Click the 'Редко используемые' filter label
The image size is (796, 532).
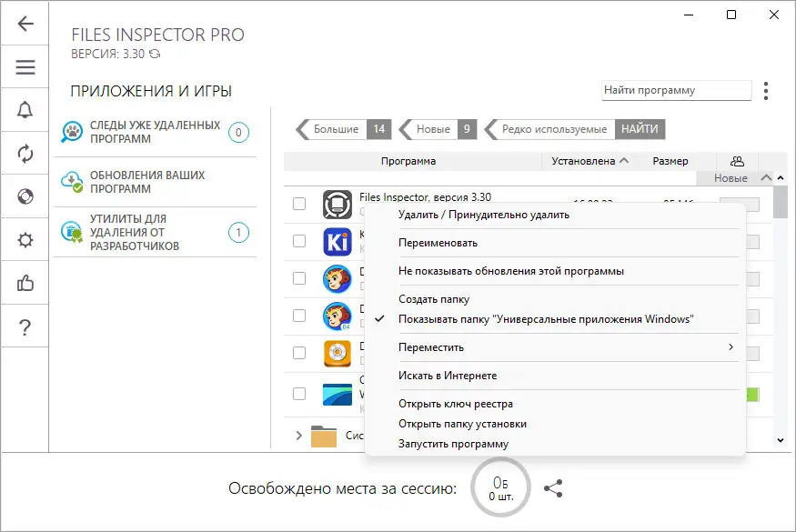point(554,129)
